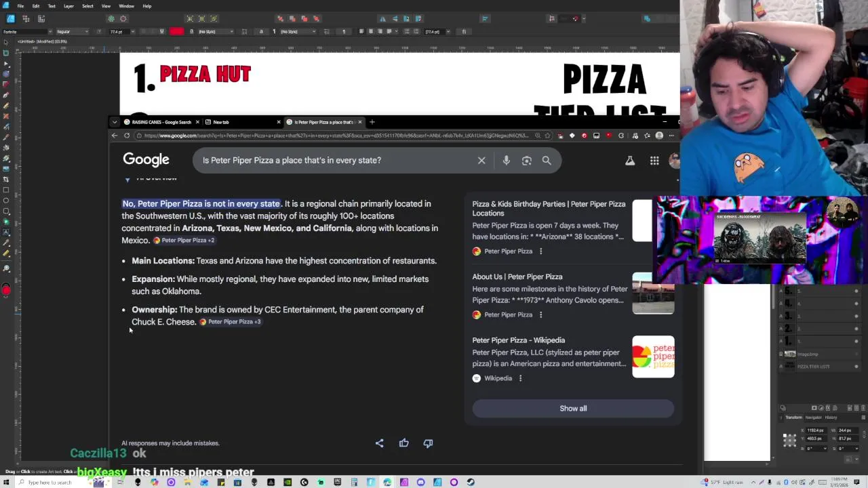Click in the Google search text field
868x488 pixels.
click(x=336, y=161)
